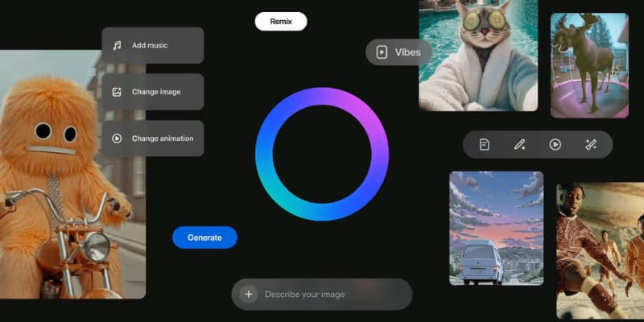The image size is (644, 322).
Task: Click the video play icon in Vibes pill
Action: pyautogui.click(x=382, y=52)
